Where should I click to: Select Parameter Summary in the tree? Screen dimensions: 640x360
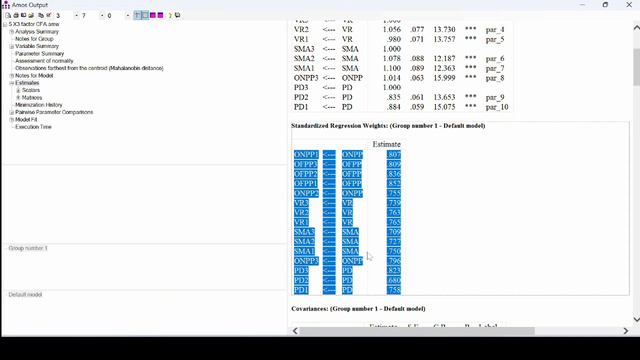(x=40, y=54)
